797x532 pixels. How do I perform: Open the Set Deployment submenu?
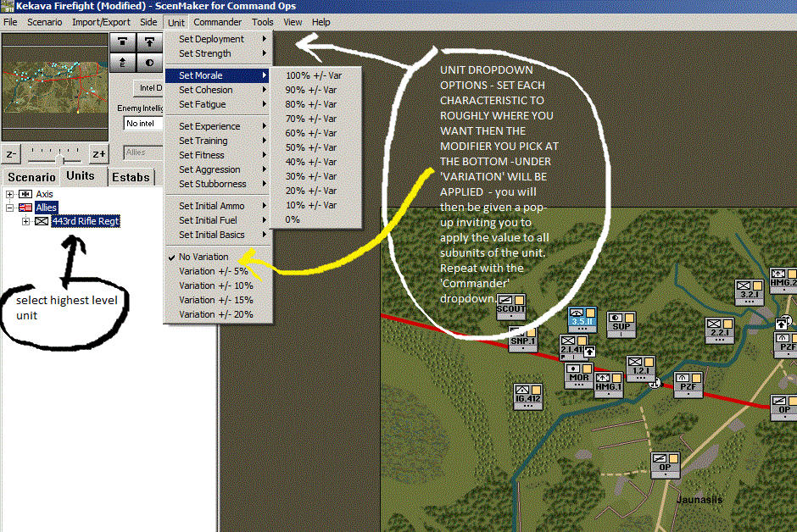tap(219, 39)
